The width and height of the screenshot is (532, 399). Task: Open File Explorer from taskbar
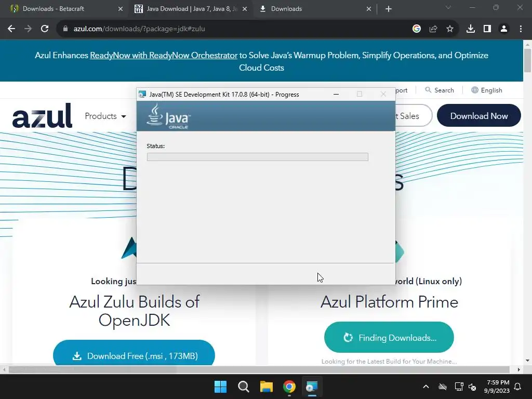(267, 387)
